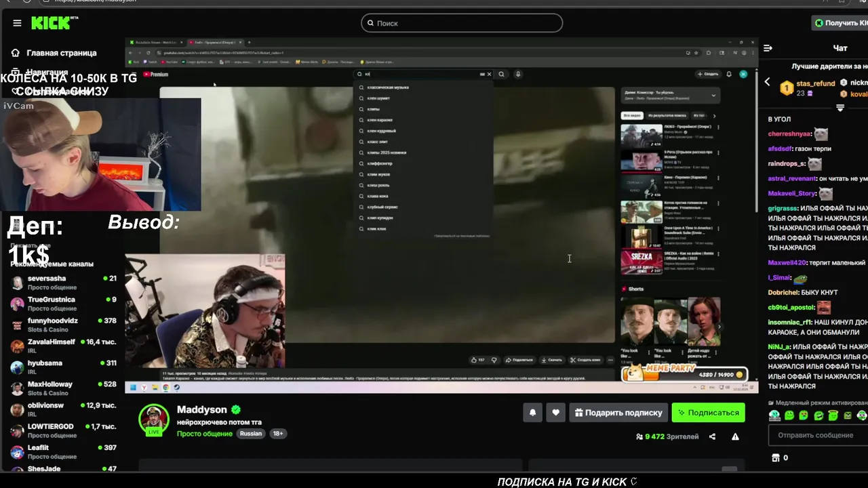The width and height of the screenshot is (868, 488).
Task: Open Главная страница in sidebar
Action: click(61, 53)
